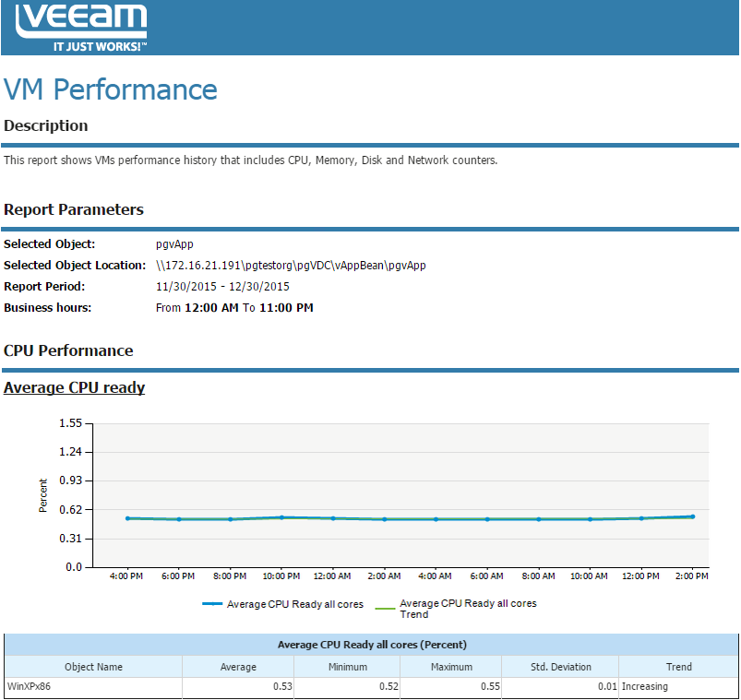This screenshot has height=700, width=741.
Task: Click the 12:00 AM x-axis label
Action: point(332,576)
